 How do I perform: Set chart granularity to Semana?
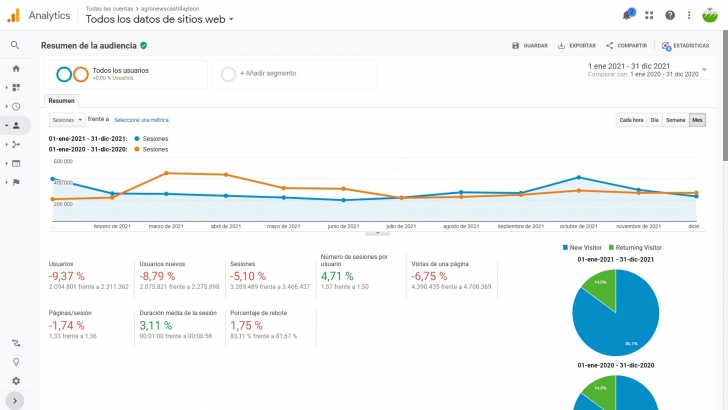[x=675, y=120]
